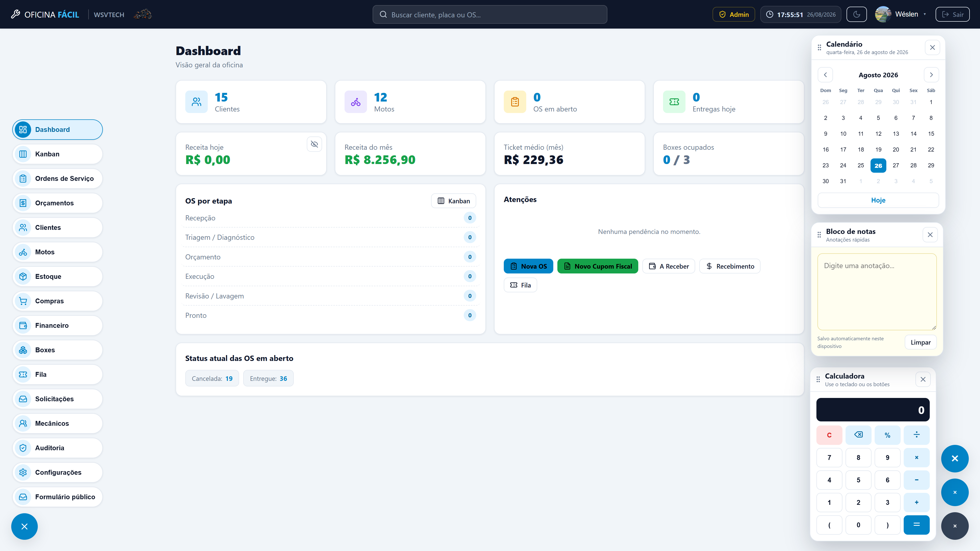Click the Kanban button in OS por etapa

[453, 201]
